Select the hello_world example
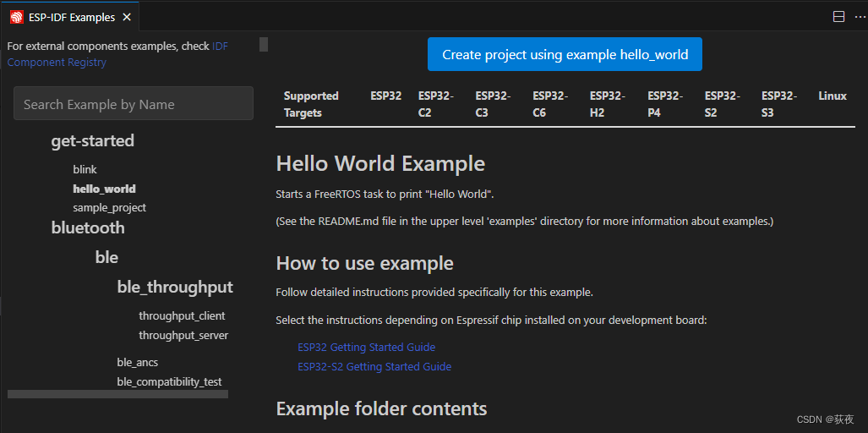Viewport: 868px width, 433px height. point(104,189)
